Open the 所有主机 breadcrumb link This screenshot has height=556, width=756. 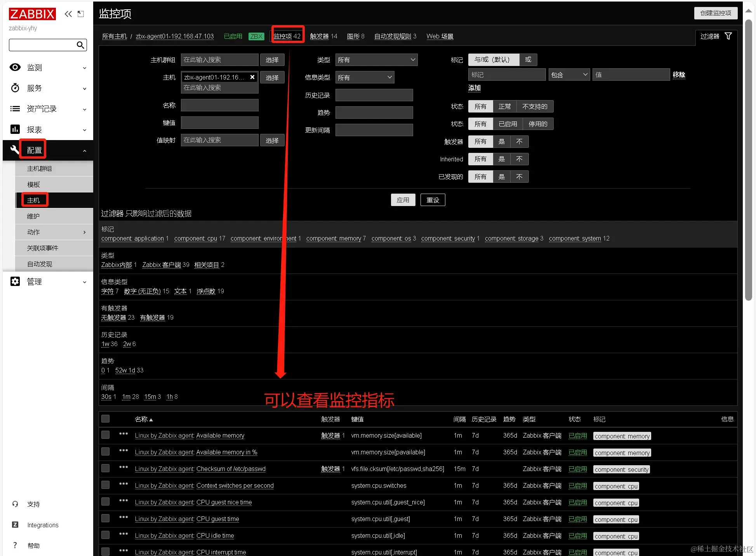click(x=115, y=36)
